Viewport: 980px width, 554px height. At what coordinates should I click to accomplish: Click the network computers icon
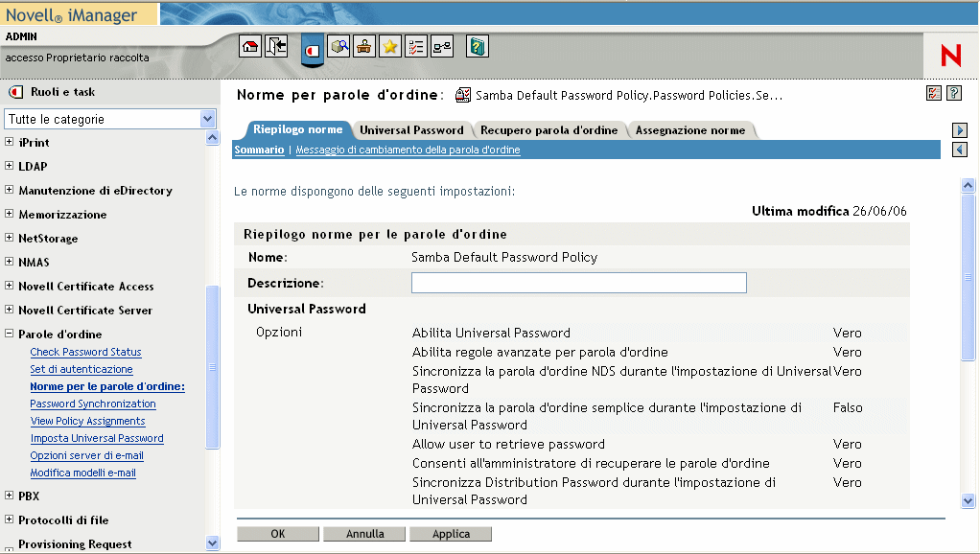pos(442,46)
